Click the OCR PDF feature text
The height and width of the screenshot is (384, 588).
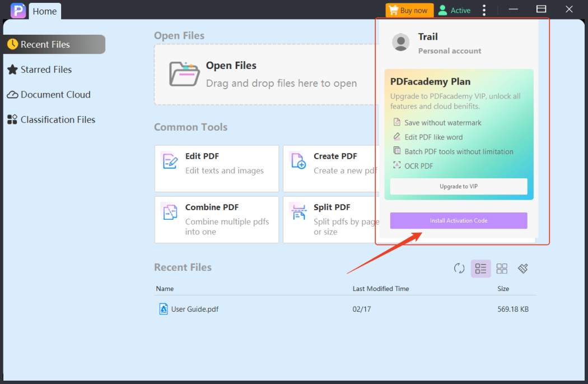[x=418, y=166]
